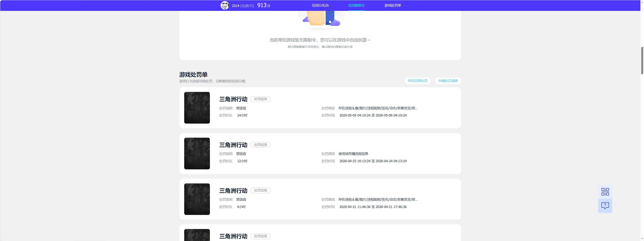Open the 信用分礼包 tab
Viewport: 644px width, 241px height.
pyautogui.click(x=320, y=5)
